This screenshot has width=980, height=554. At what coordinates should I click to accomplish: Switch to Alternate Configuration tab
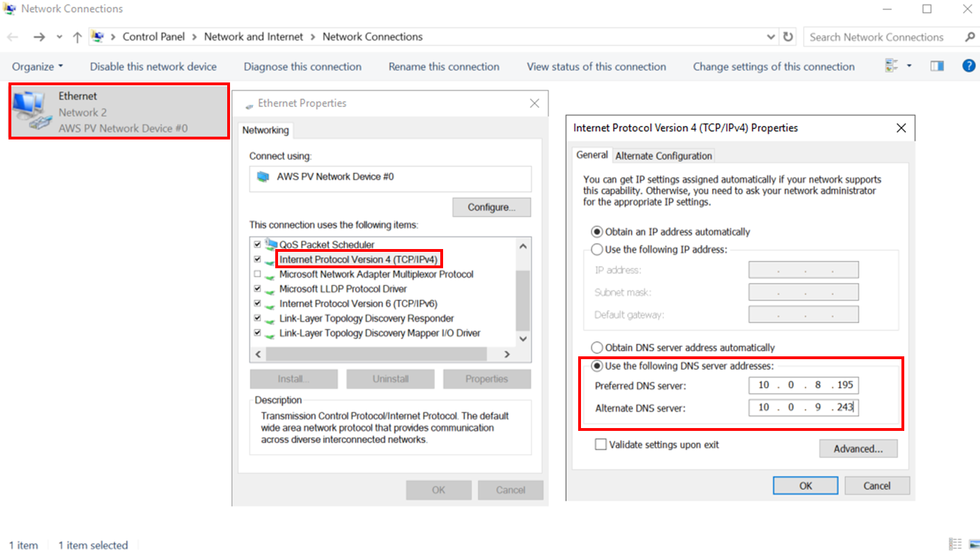tap(664, 156)
